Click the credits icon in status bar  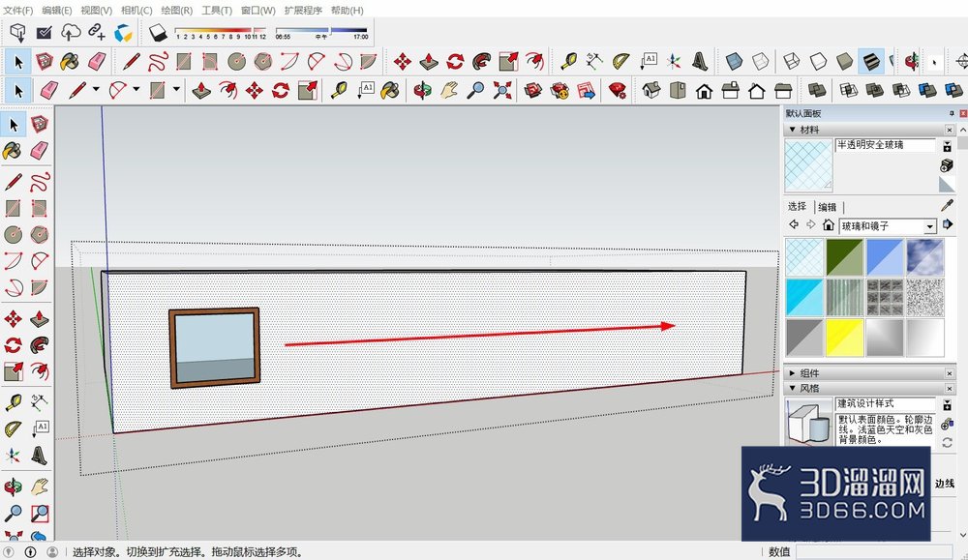click(30, 552)
